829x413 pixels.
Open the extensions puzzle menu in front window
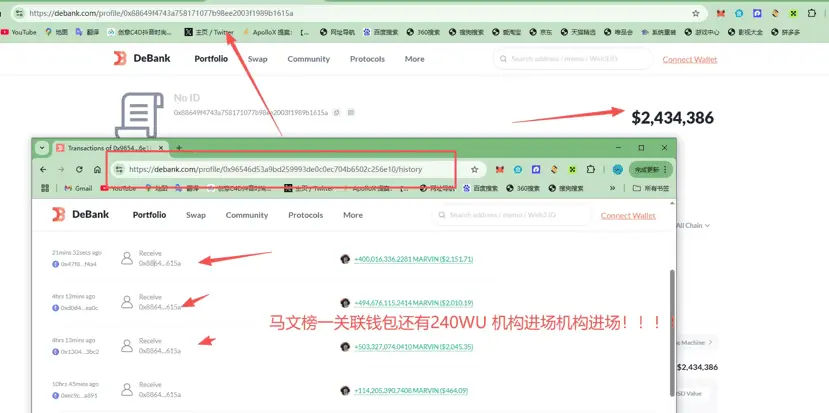pos(591,170)
